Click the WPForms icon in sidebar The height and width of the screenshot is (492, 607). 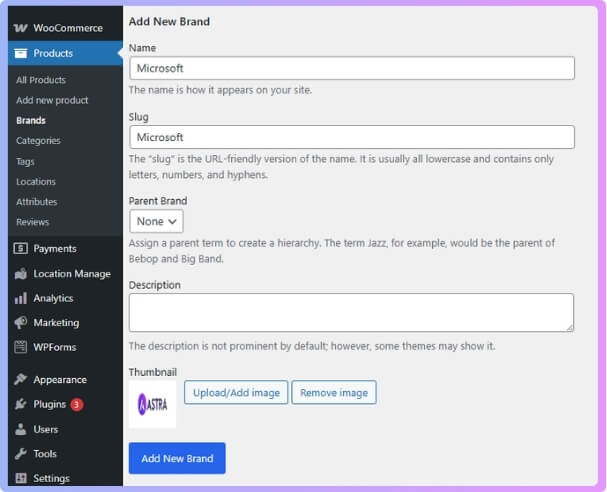(x=21, y=347)
